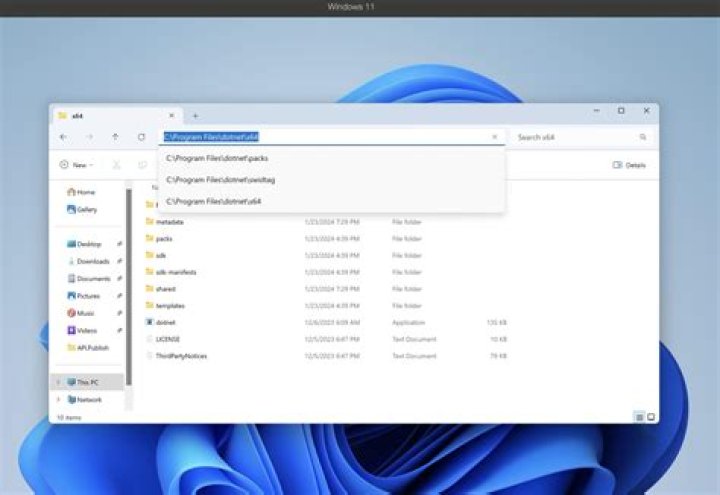This screenshot has height=495, width=720.
Task: Switch to large thumbnails view
Action: [x=651, y=417]
